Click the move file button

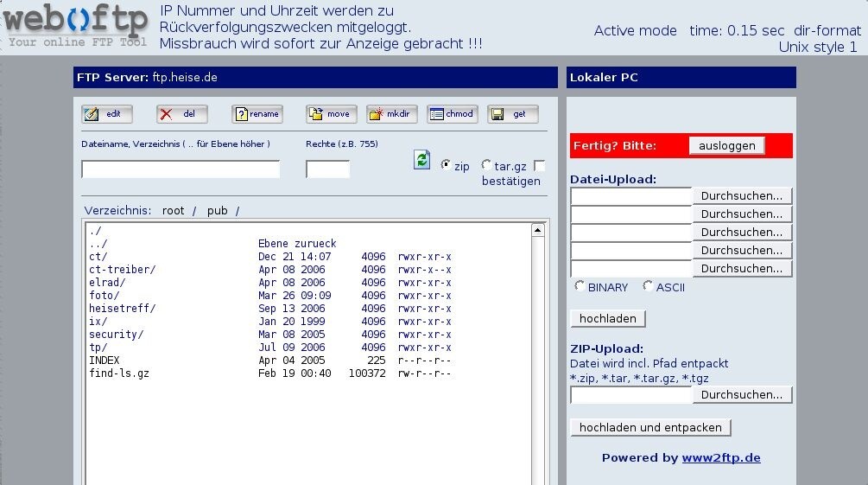tap(331, 114)
